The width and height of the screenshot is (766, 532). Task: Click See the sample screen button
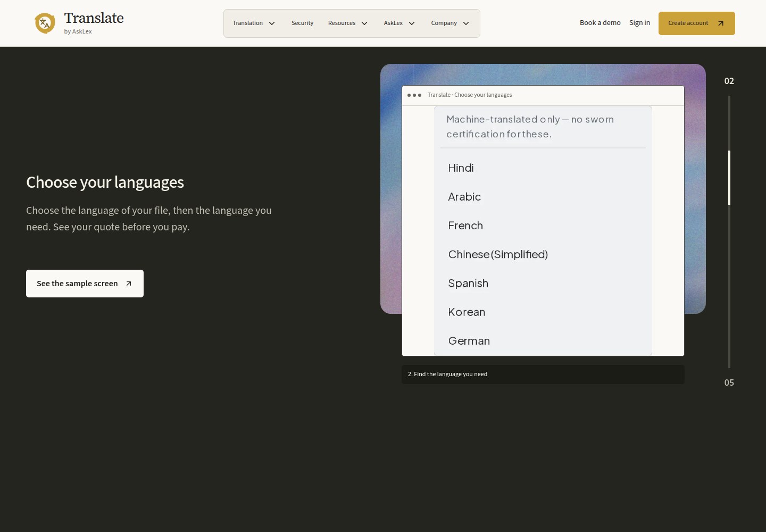(x=85, y=284)
